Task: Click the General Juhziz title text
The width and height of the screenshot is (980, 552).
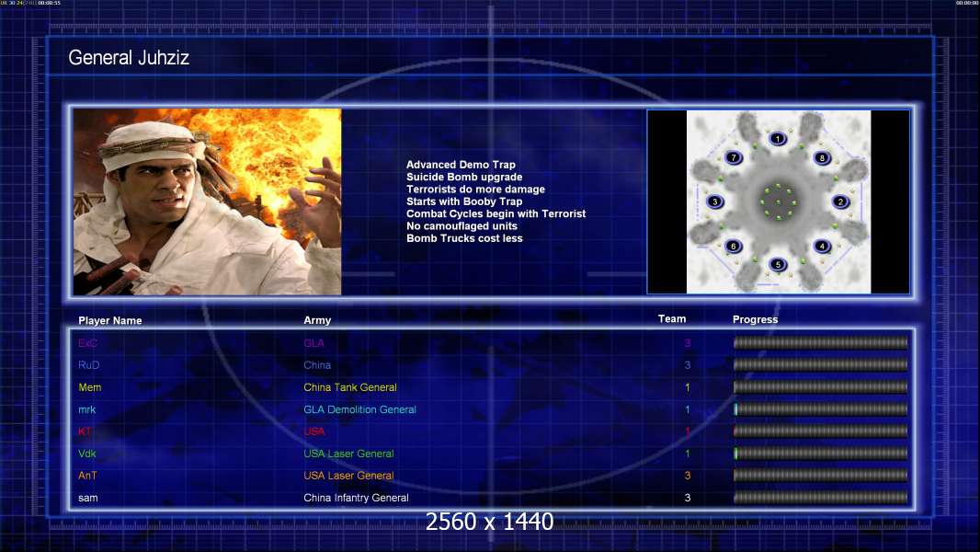Action: [x=129, y=58]
